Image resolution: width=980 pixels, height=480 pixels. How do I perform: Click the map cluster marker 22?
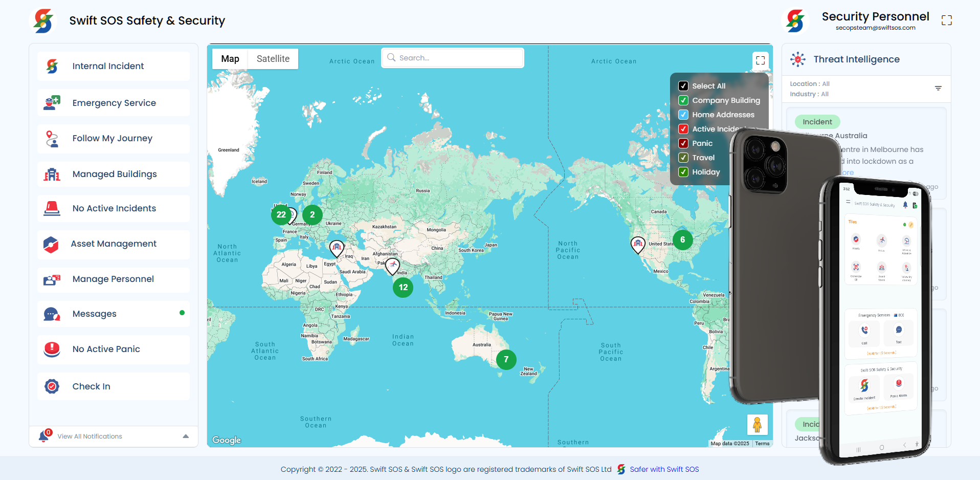point(281,215)
